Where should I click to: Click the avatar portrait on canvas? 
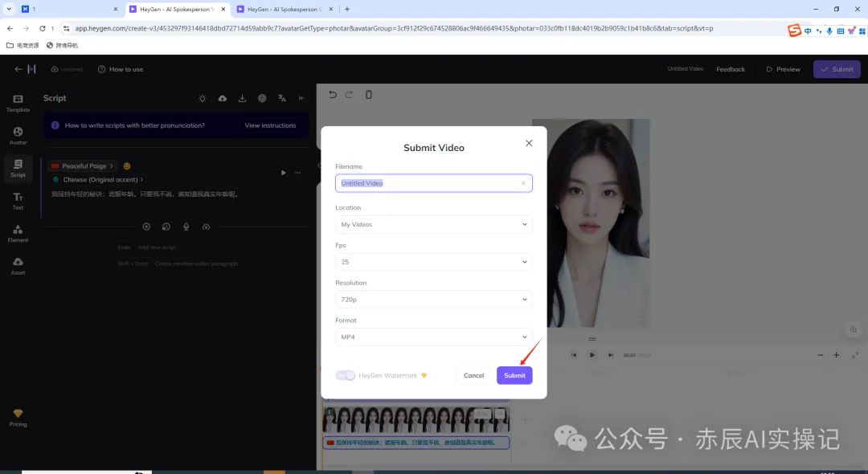coord(591,223)
